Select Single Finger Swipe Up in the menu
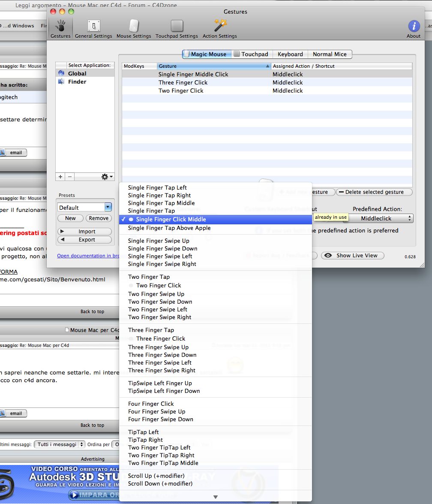 (x=159, y=241)
